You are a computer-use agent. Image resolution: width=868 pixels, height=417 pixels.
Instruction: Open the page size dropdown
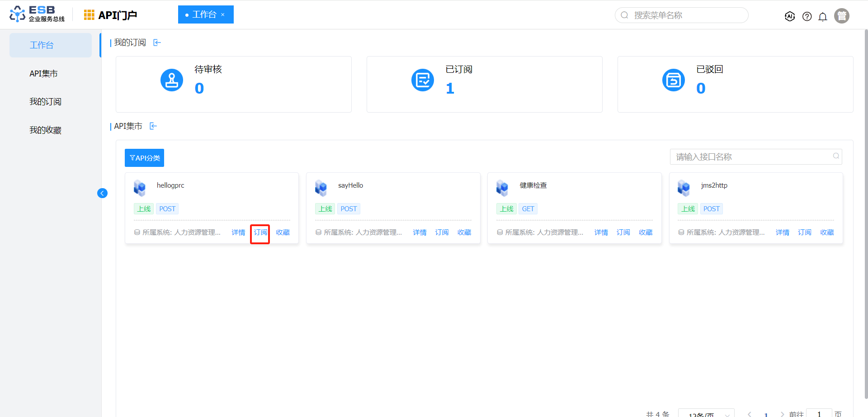coord(706,413)
